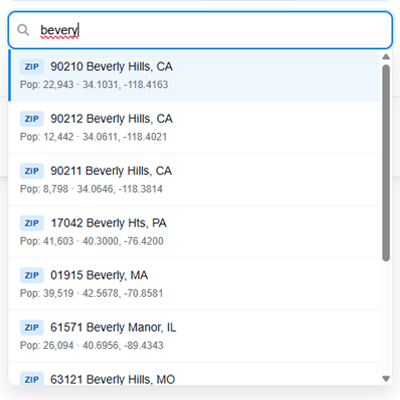Image resolution: width=400 pixels, height=400 pixels.
Task: Click the ZIP badge for 90211
Action: pyautogui.click(x=32, y=171)
